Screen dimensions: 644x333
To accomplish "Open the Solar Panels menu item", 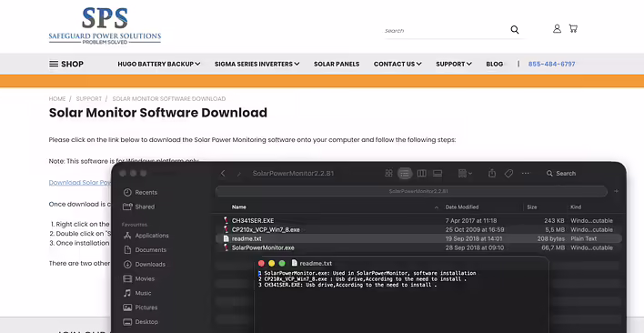I will (337, 64).
